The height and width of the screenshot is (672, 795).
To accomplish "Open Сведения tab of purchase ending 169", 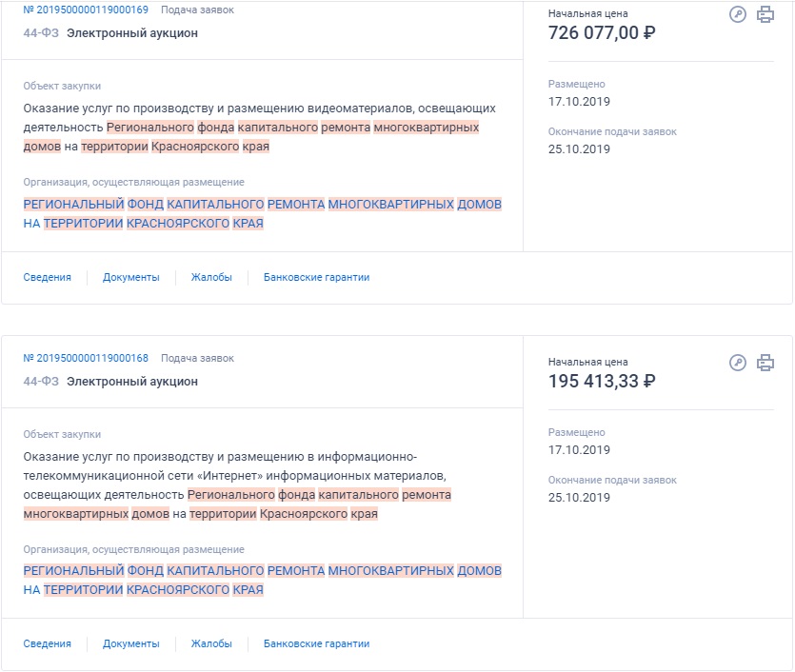I will point(47,277).
